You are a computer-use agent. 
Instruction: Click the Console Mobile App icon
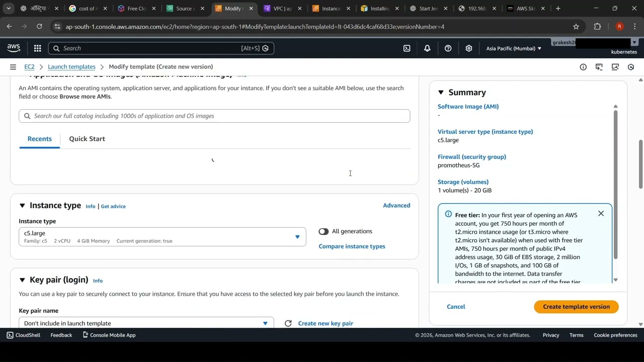pyautogui.click(x=86, y=335)
